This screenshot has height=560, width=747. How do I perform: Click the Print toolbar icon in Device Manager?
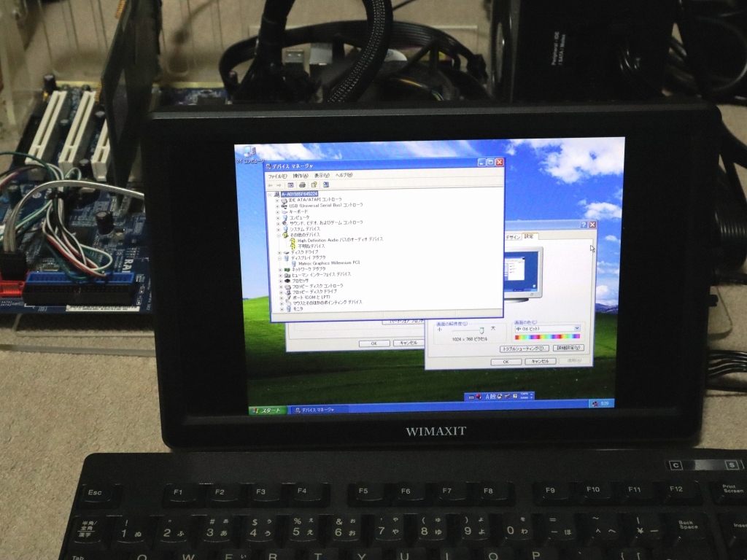pyautogui.click(x=302, y=184)
